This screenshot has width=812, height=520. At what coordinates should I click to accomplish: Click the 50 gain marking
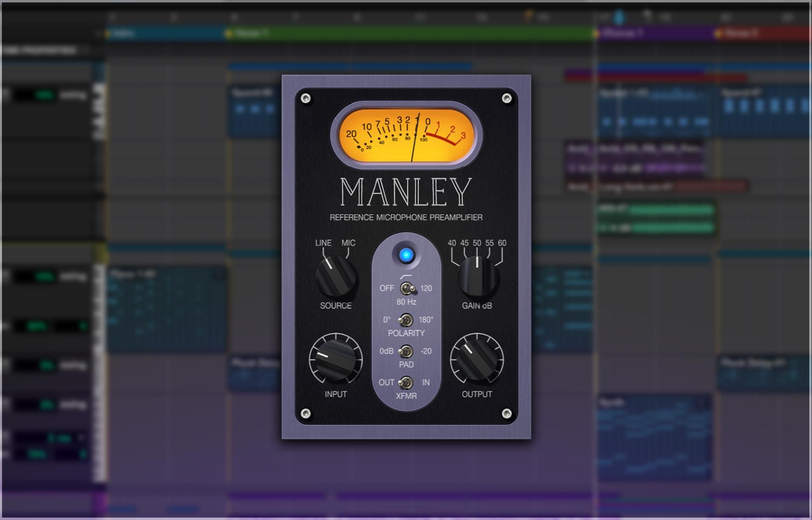coord(477,243)
